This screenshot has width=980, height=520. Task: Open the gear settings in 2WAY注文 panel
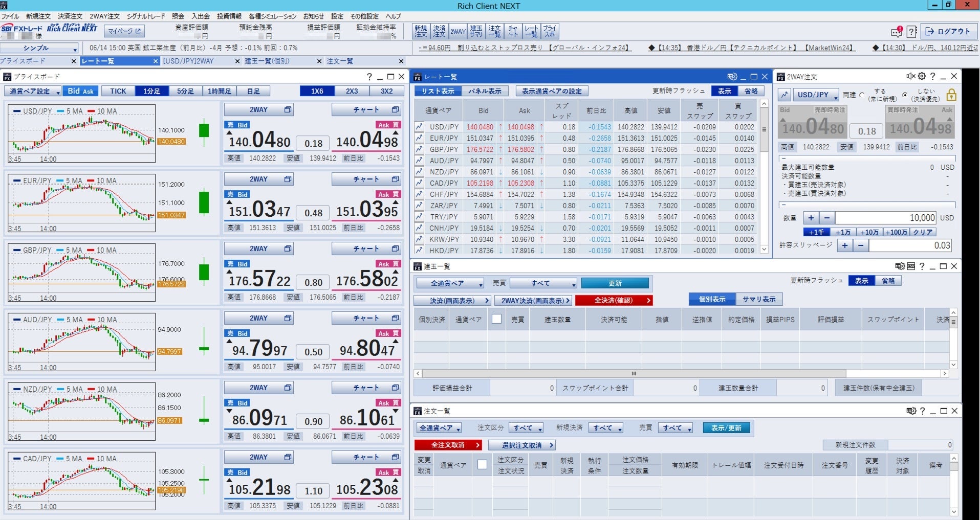(x=922, y=76)
